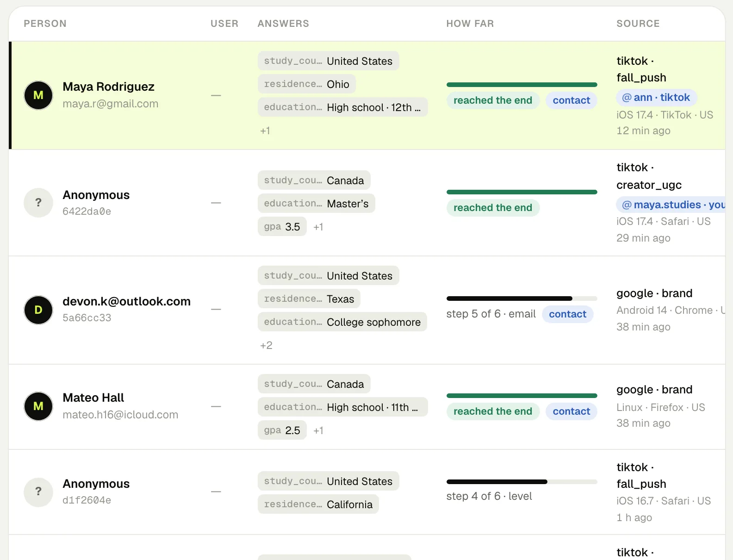733x560 pixels.
Task: Click the 'step 5 of 6 · email' text
Action: click(491, 314)
